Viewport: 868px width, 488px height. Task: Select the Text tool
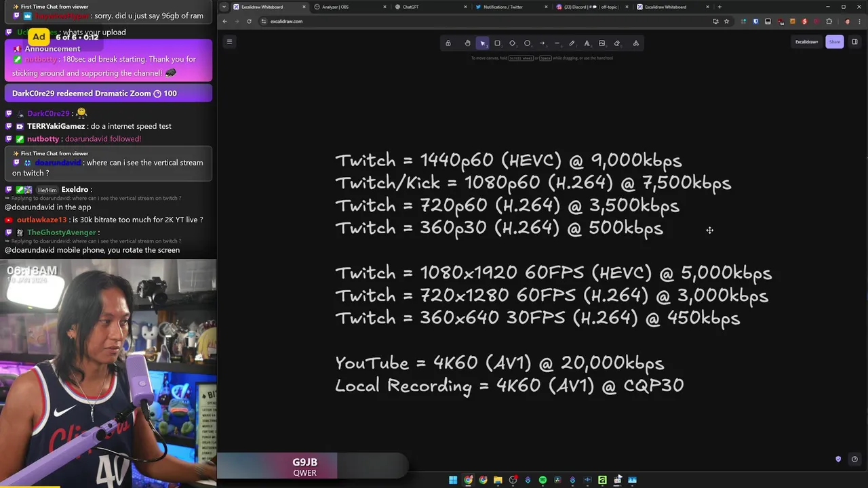click(x=587, y=43)
